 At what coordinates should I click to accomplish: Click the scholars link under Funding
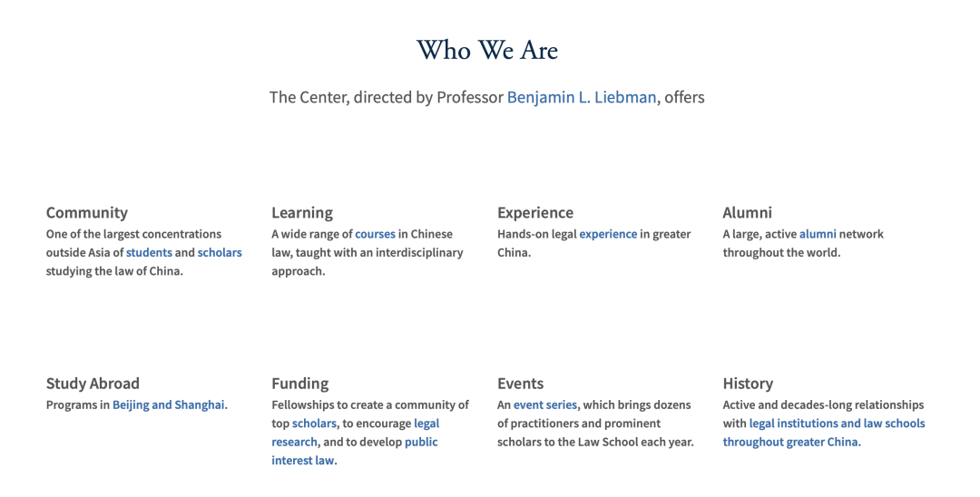point(314,424)
